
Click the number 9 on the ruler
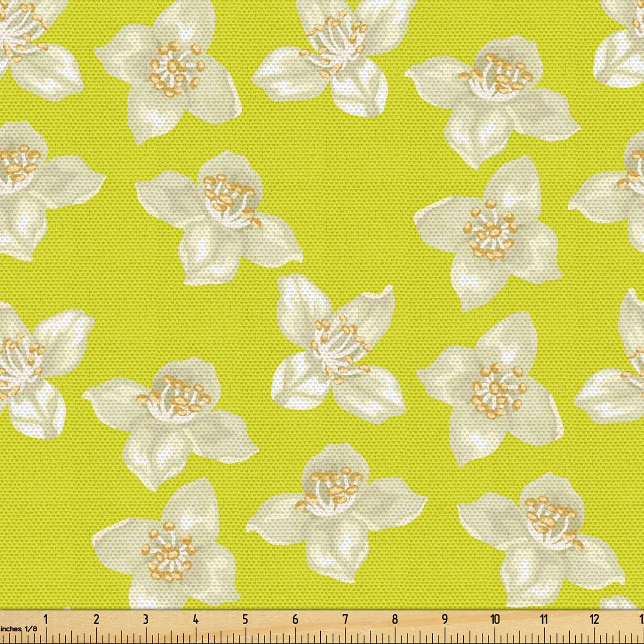click(x=445, y=619)
